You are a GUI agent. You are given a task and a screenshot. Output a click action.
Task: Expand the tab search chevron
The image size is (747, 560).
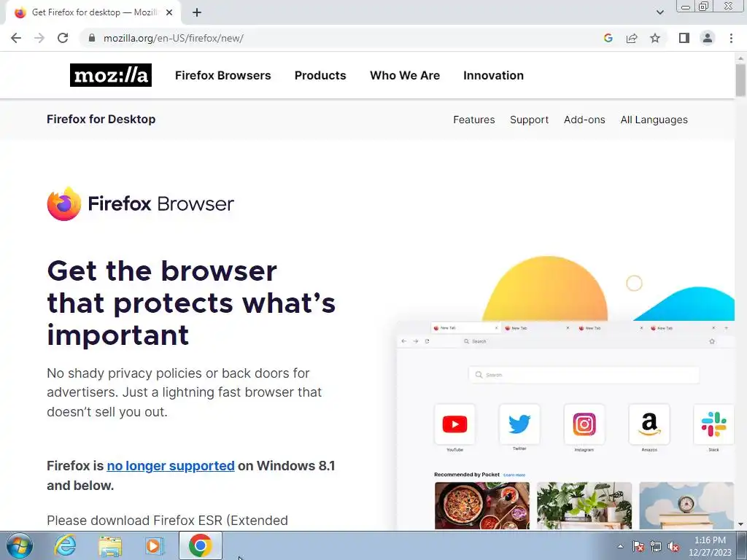[659, 13]
